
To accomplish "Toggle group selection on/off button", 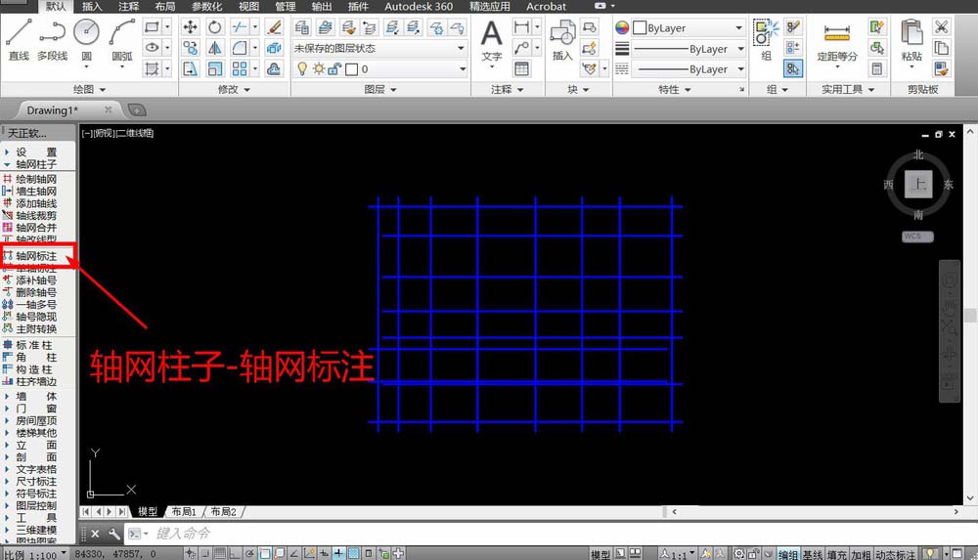I will pos(793,68).
